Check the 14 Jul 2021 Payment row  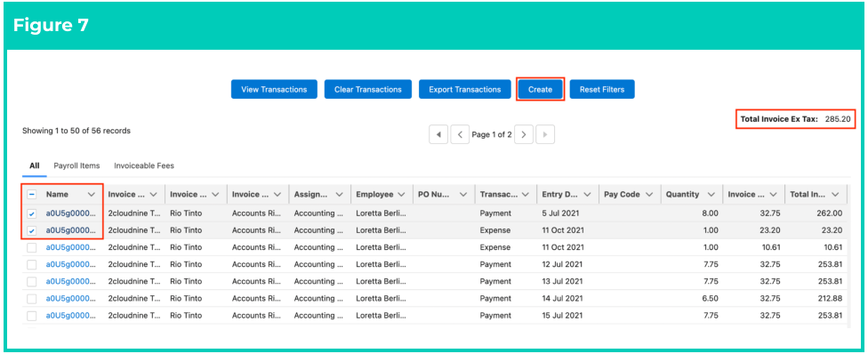pyautogui.click(x=31, y=299)
